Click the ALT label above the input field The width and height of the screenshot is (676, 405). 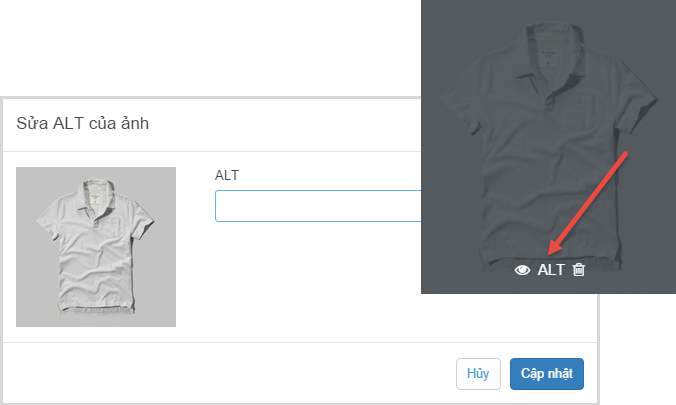pos(227,175)
